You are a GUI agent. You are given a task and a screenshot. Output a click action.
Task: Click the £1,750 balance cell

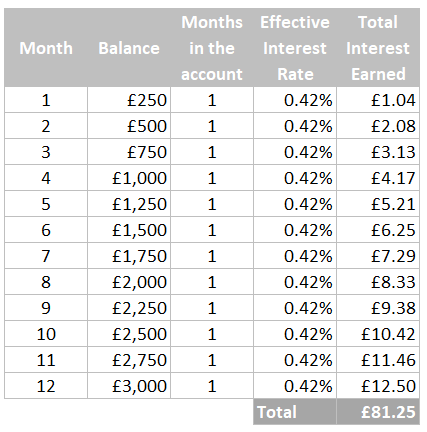(129, 256)
